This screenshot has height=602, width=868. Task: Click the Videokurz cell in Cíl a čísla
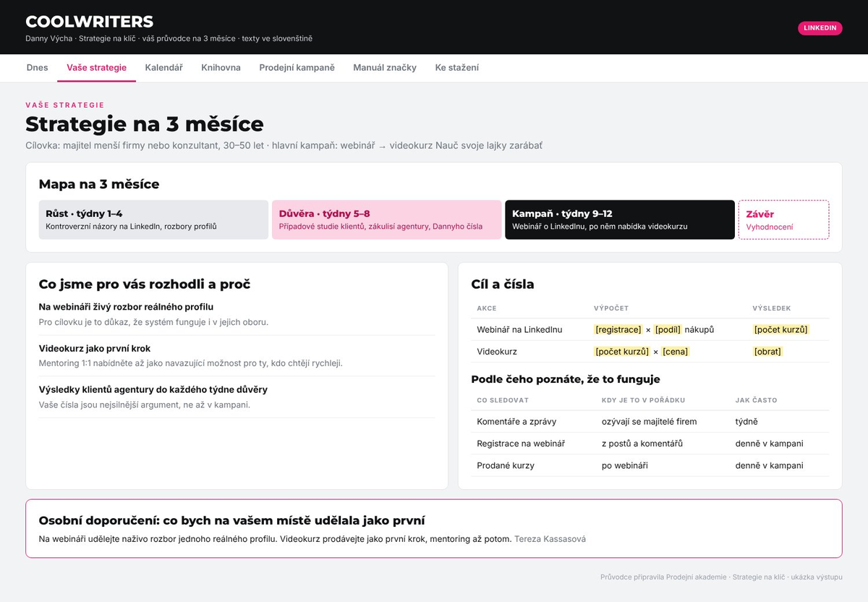[497, 351]
